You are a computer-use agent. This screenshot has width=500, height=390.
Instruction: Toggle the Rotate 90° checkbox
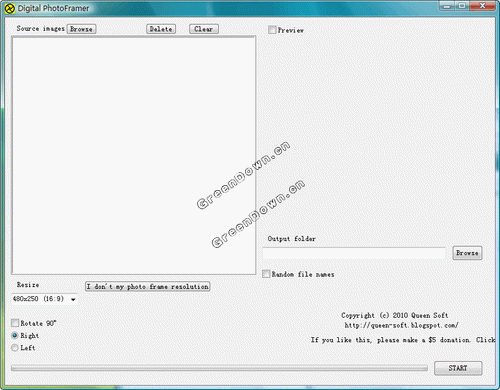[x=15, y=323]
